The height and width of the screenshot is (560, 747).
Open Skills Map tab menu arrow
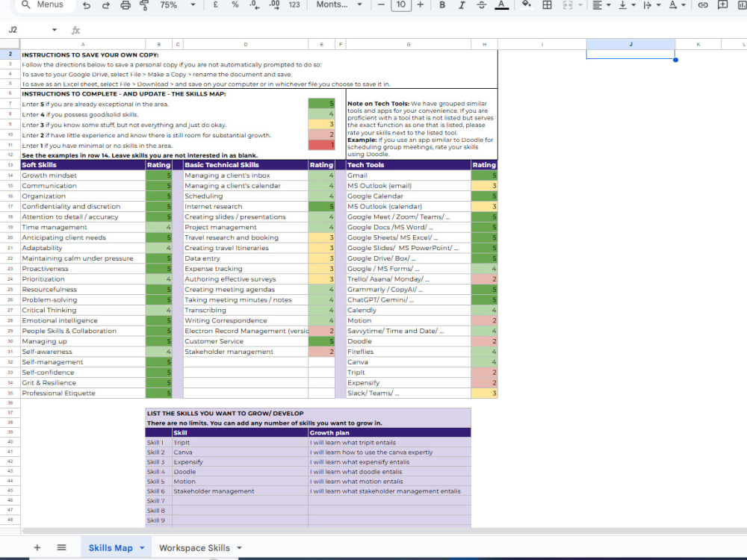tap(142, 548)
